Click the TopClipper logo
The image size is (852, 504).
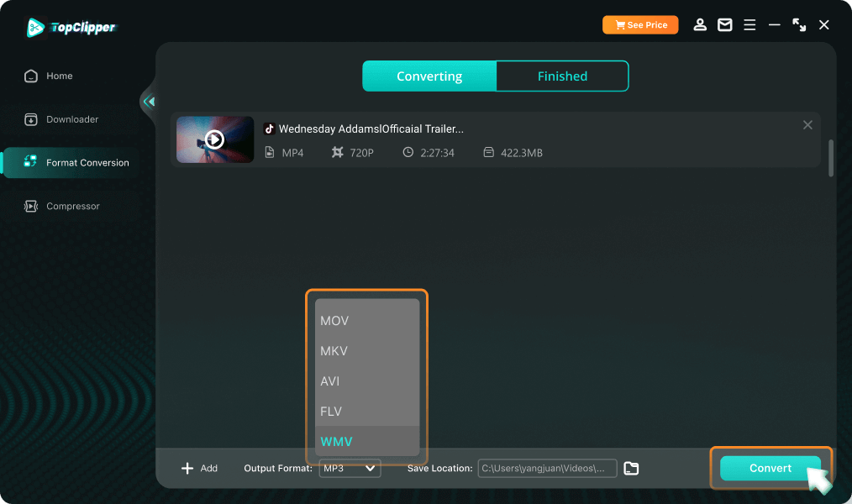pos(71,27)
